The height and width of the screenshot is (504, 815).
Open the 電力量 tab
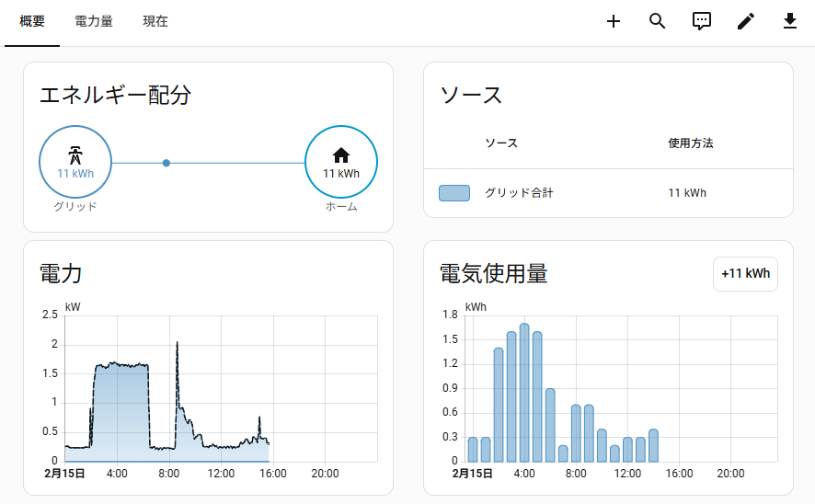(94, 21)
